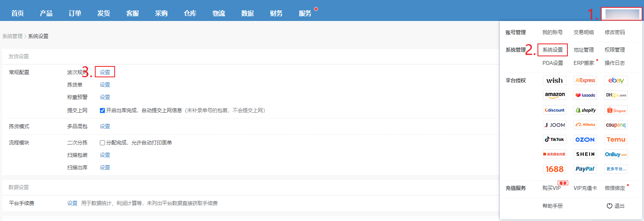
Task: Open 地址管理 in dropdown panel
Action: point(584,50)
